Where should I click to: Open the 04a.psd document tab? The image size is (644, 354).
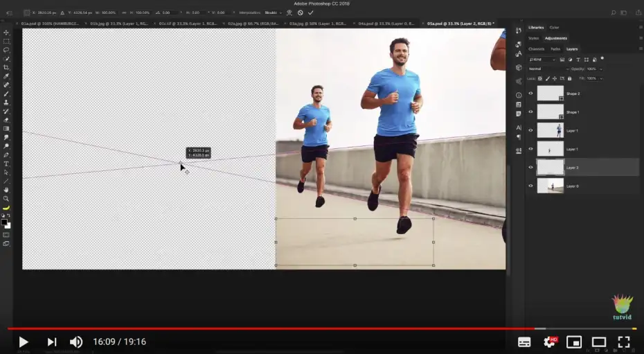[x=386, y=24]
